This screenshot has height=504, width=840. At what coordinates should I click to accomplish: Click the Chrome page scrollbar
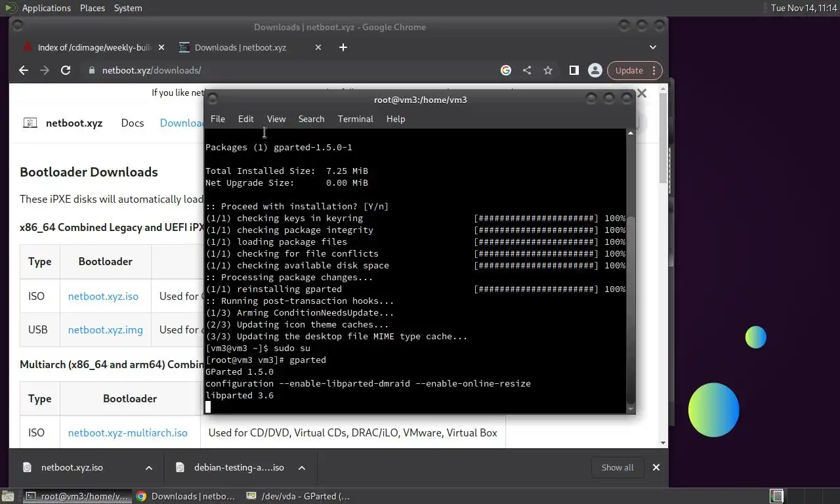click(x=663, y=138)
